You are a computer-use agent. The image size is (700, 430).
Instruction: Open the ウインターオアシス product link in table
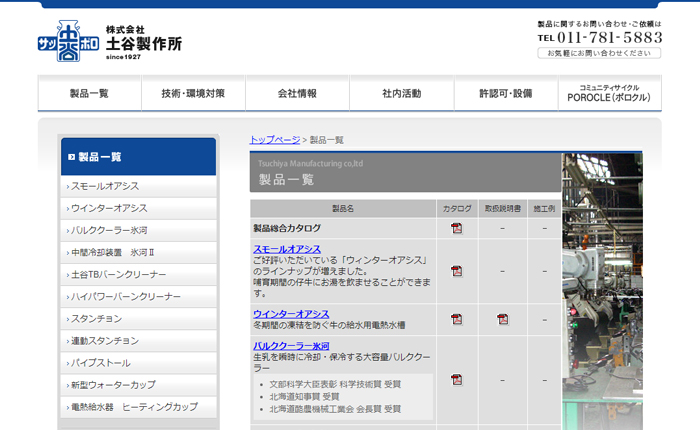(x=291, y=314)
